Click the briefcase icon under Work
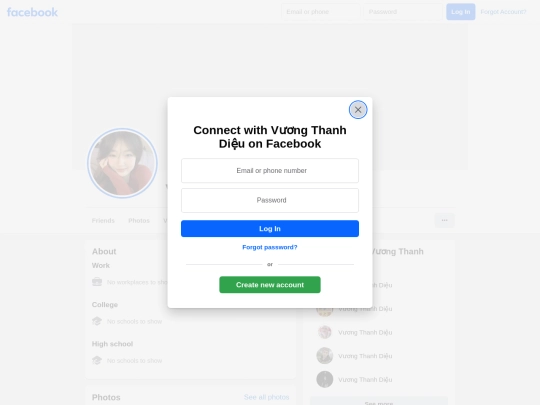Viewport: 540px width, 405px height. pyautogui.click(x=97, y=282)
